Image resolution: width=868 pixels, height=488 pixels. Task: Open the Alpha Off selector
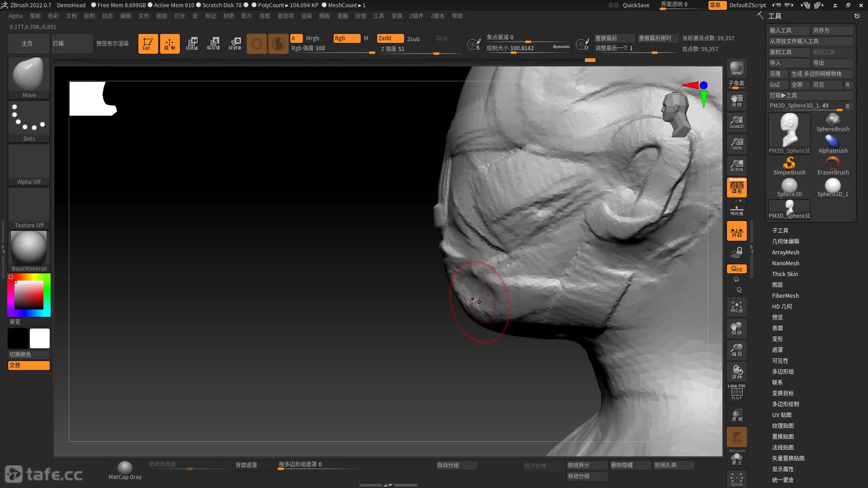click(x=29, y=164)
